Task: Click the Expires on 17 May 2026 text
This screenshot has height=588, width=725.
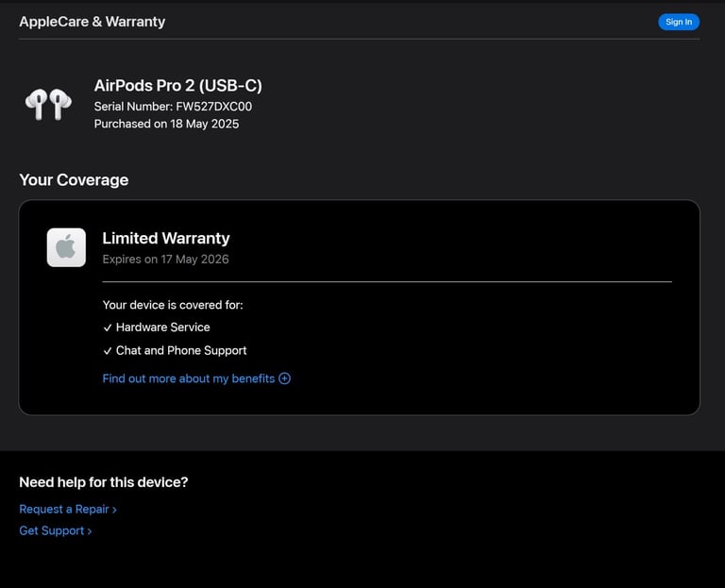Action: click(165, 259)
